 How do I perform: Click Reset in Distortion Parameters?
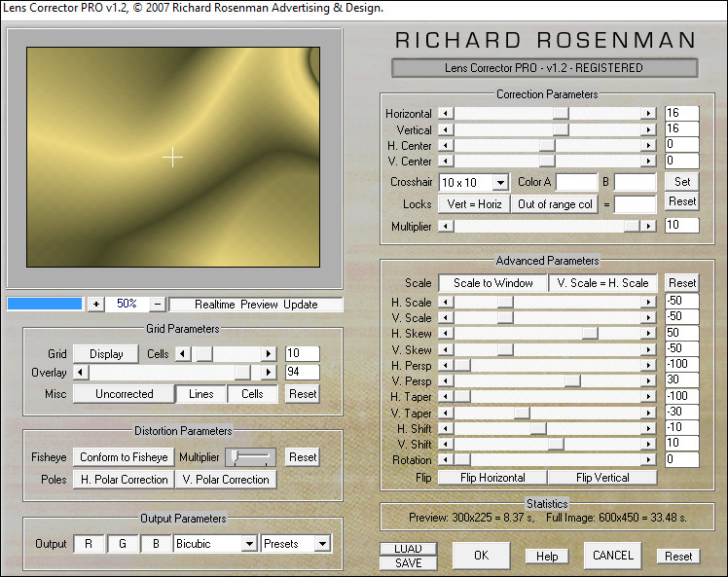(x=303, y=457)
